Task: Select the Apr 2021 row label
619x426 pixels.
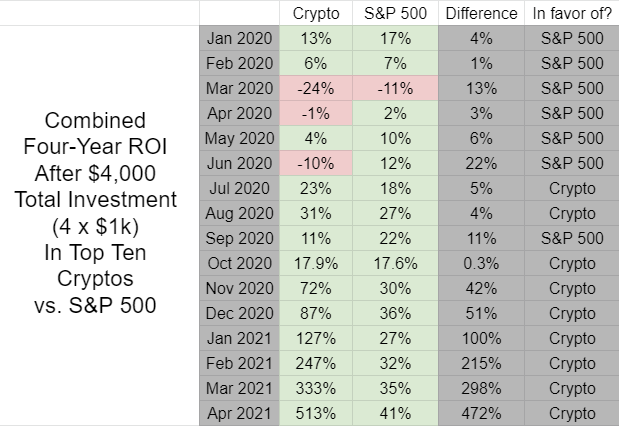Action: coord(239,413)
